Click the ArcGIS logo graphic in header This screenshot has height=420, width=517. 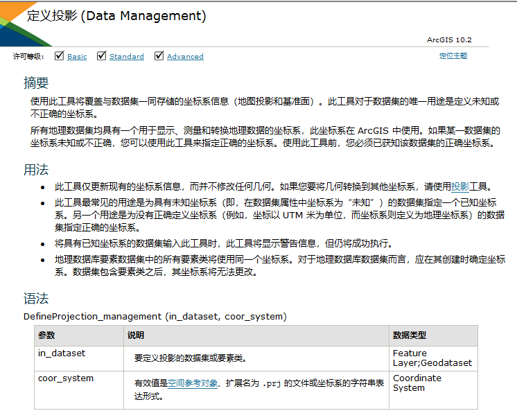(x=15, y=25)
